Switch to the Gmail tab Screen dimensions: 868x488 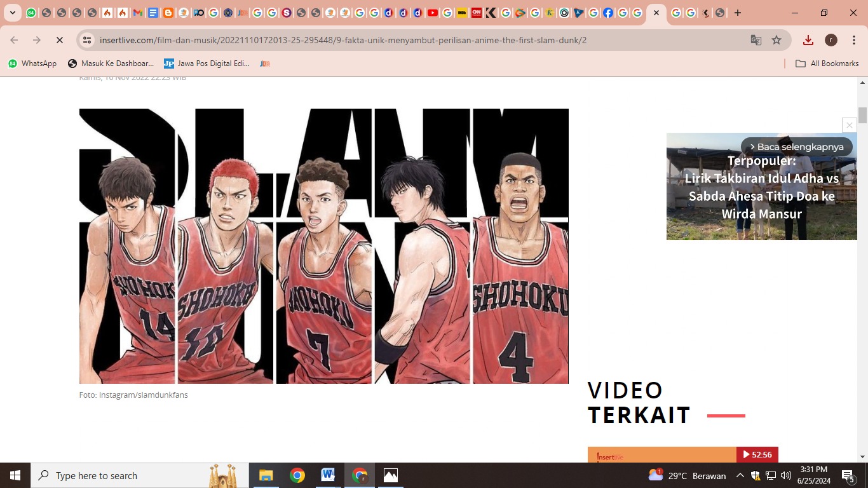pos(138,13)
